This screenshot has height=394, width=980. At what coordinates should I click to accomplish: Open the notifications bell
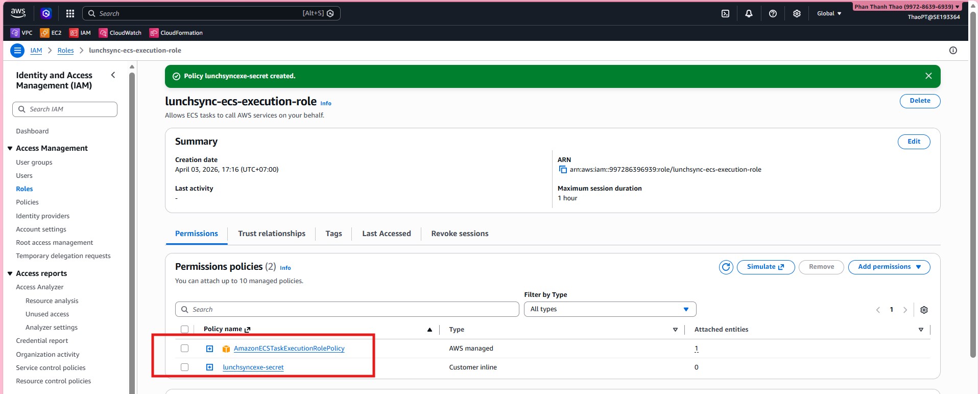point(749,14)
